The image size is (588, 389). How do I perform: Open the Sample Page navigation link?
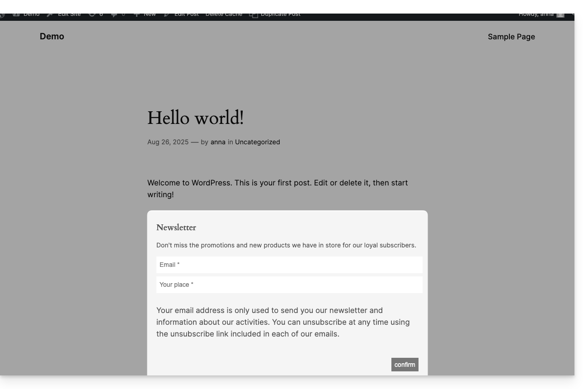click(x=511, y=37)
